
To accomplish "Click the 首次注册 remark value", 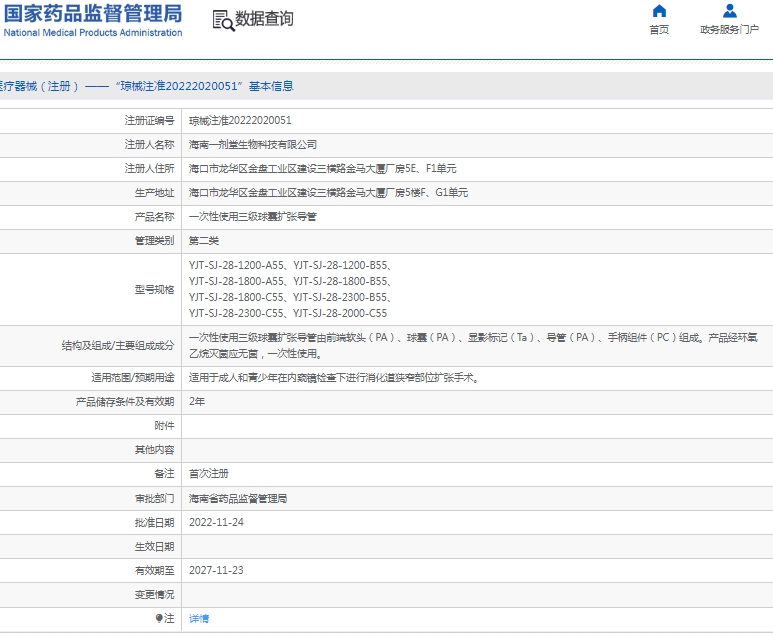I will pos(209,474).
